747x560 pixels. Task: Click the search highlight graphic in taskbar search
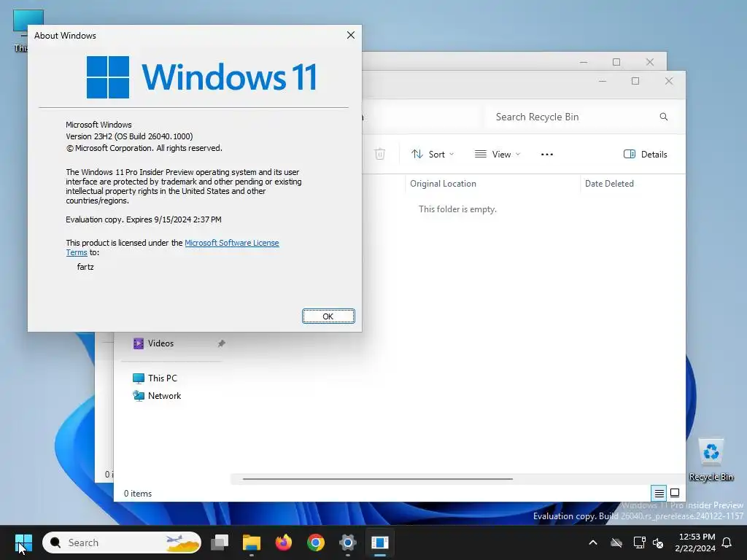coord(182,542)
